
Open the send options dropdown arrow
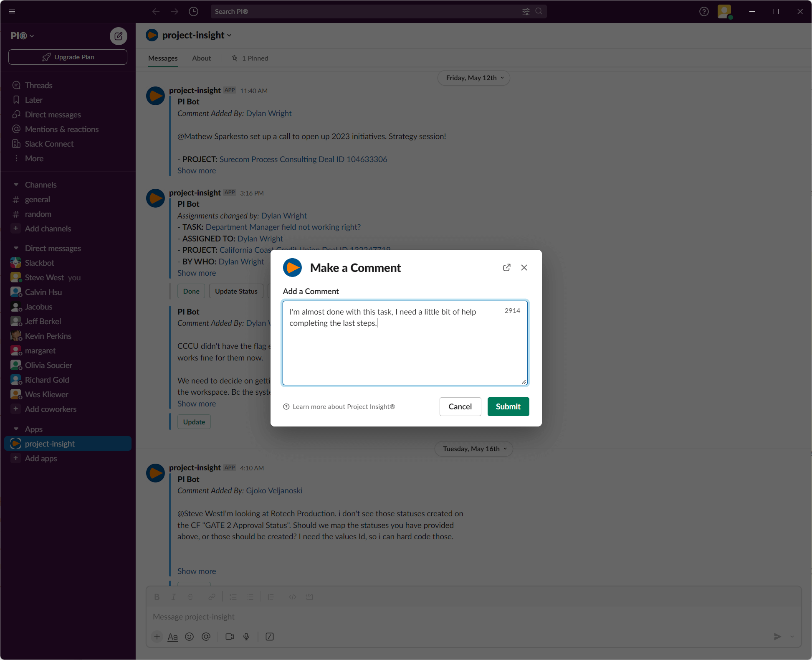coord(792,637)
